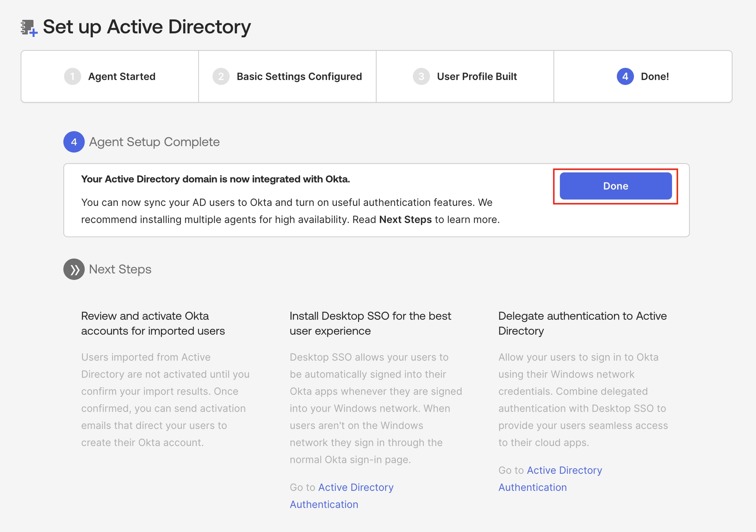Select the Done! step in the wizard
Viewport: 756px width, 532px height.
click(x=643, y=76)
